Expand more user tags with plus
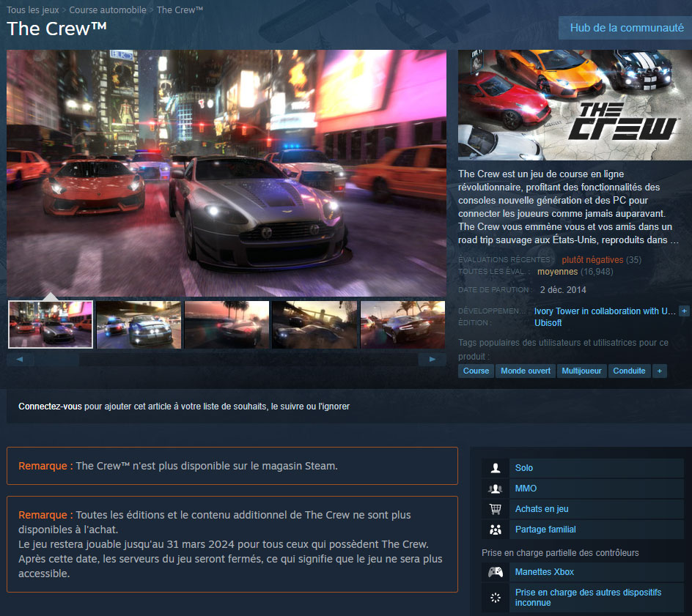Screen dimensions: 692x616 point(659,371)
